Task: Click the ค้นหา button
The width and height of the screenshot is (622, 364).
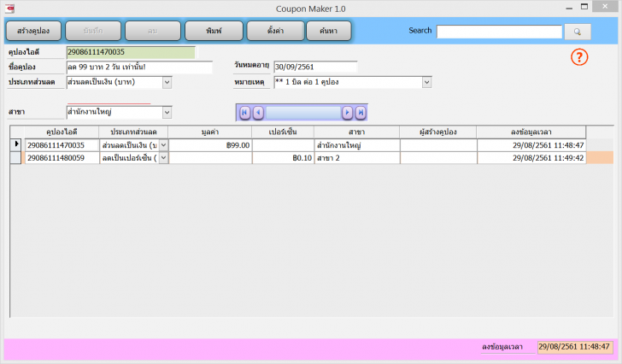Action: tap(328, 31)
